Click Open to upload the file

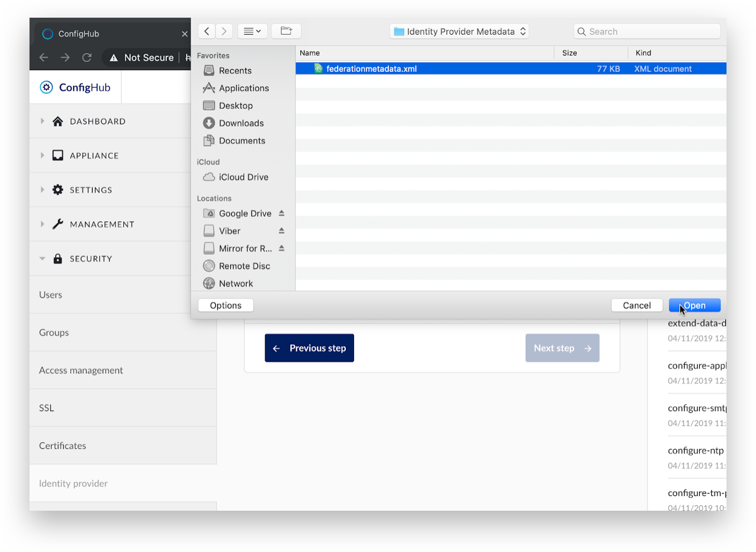coord(695,305)
